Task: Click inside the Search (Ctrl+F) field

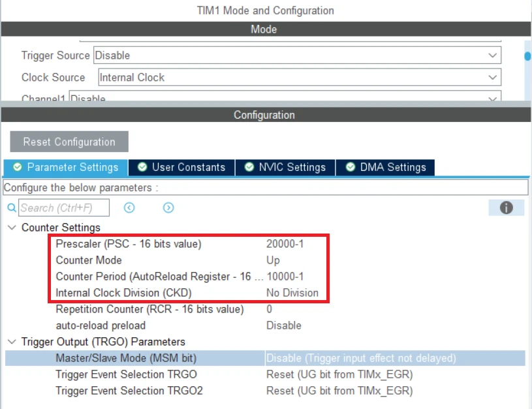Action: [63, 208]
